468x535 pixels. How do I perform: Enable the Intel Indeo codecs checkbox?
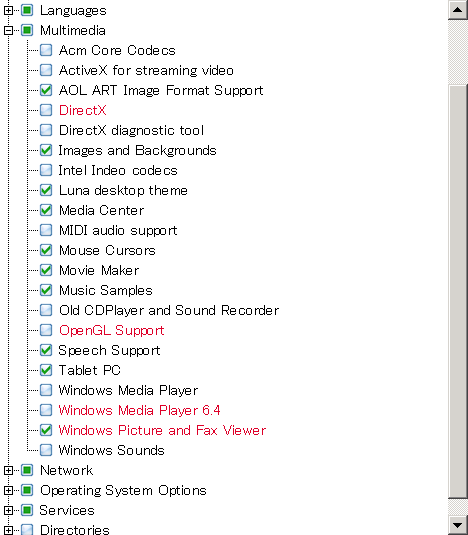[x=46, y=170]
